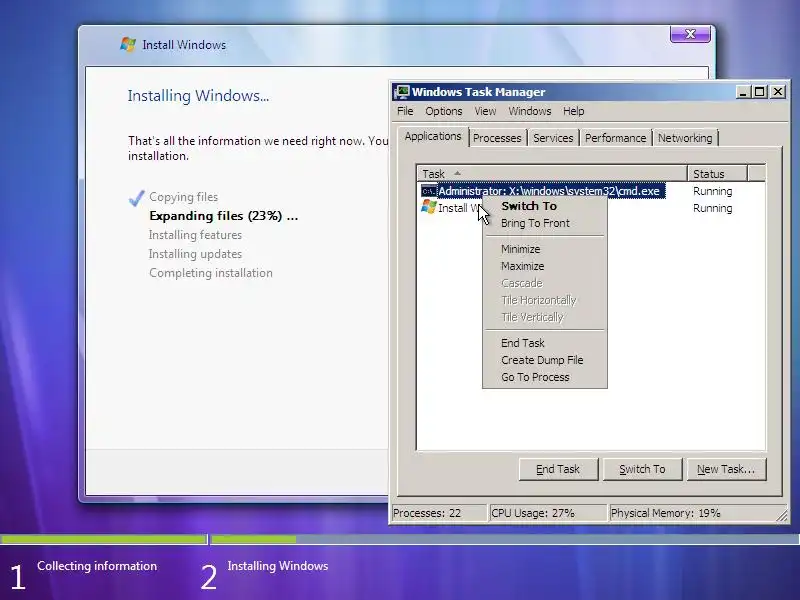Sort by the Task column header
Screen dimensions: 800x600
(552, 173)
